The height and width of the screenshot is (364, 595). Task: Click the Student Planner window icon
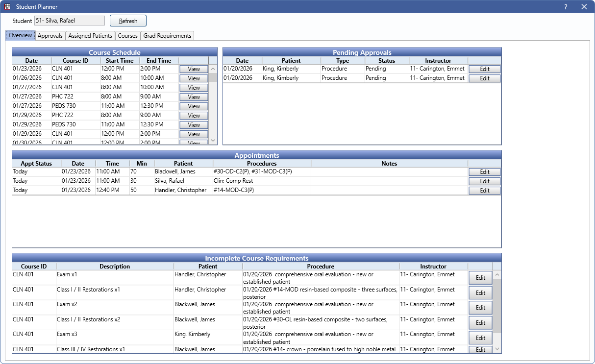click(7, 7)
